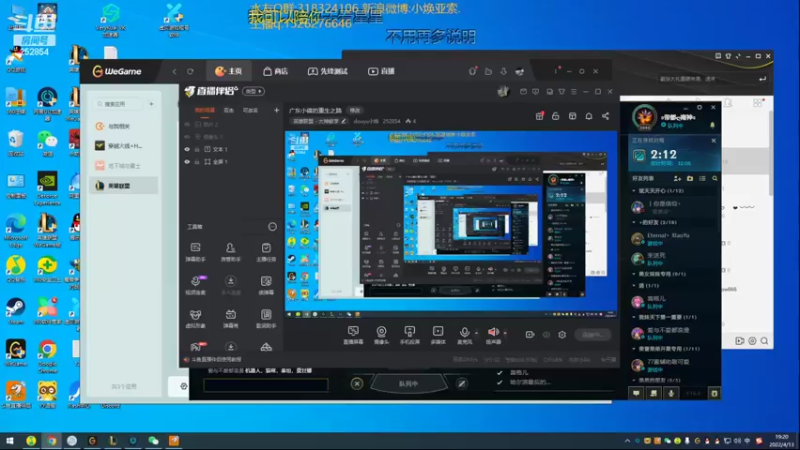The image size is (800, 450).
Task: Open the 主播任务 tool in the toolbox
Action: click(266, 252)
